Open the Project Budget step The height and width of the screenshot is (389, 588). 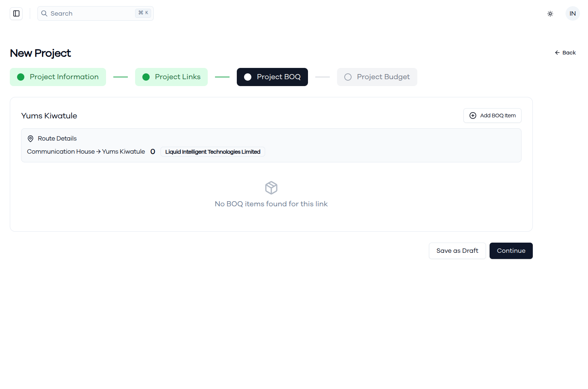coord(377,77)
